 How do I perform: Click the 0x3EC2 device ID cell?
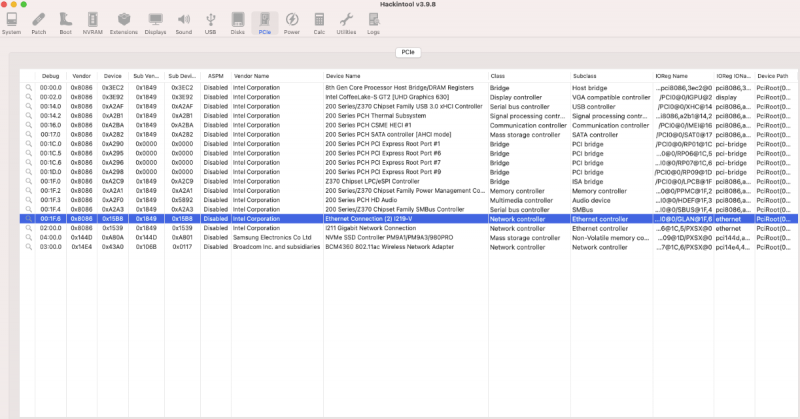coord(113,88)
